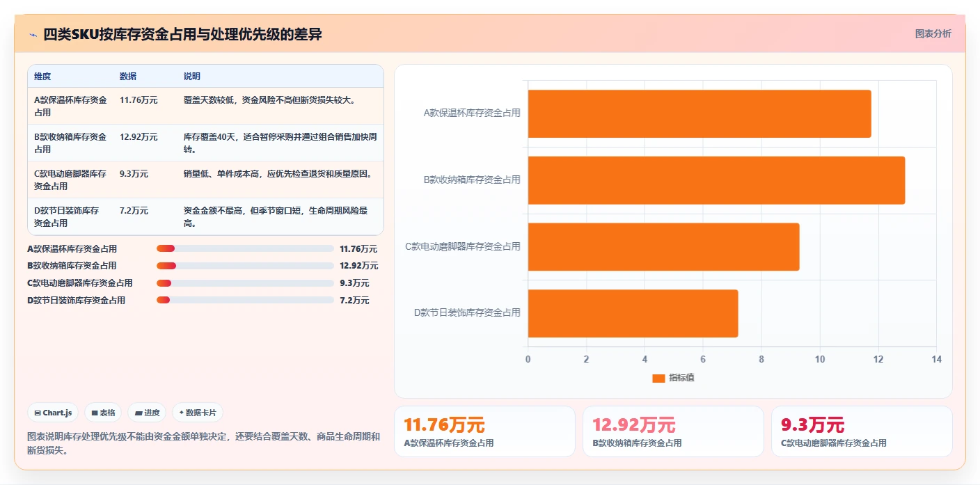Click the B款收纳箱 bar in chart

(x=716, y=180)
